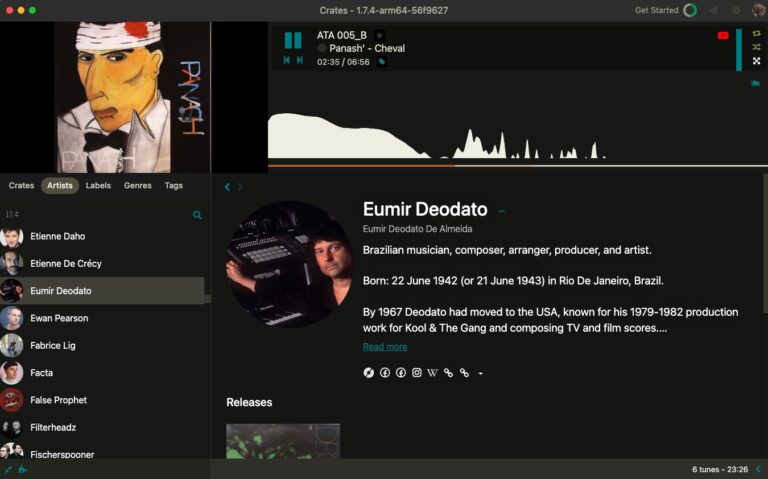Switch to the Genres tab
Screen dimensions: 768x479
pyautogui.click(x=138, y=186)
